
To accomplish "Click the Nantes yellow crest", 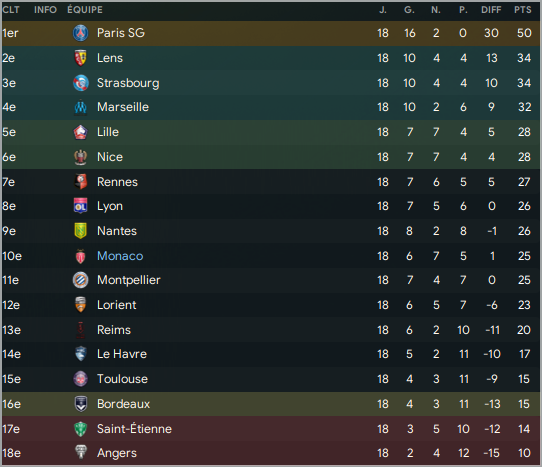I will coord(81,231).
